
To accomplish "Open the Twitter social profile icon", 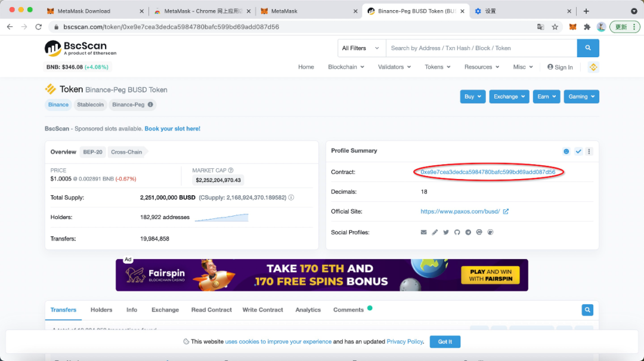I will point(445,232).
